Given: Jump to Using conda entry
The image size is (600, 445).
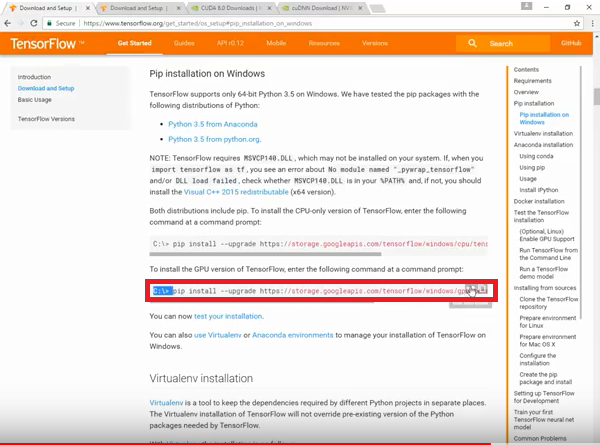Looking at the screenshot, I should 536,156.
